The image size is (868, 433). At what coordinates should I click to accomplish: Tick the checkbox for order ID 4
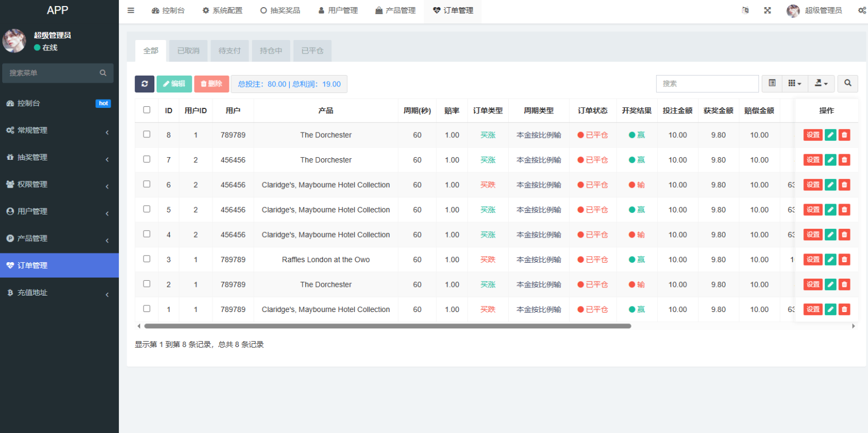[x=147, y=234]
